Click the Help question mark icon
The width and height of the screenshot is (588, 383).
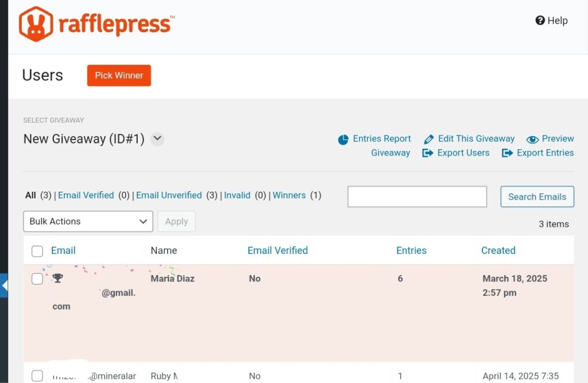(540, 21)
